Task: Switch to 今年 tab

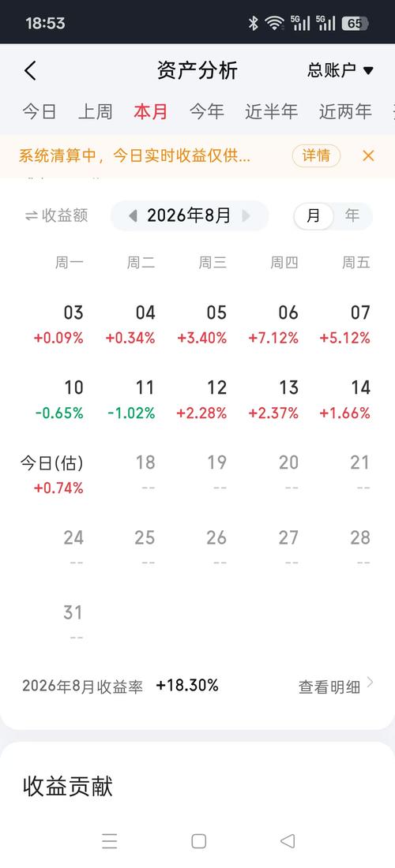Action: [207, 111]
